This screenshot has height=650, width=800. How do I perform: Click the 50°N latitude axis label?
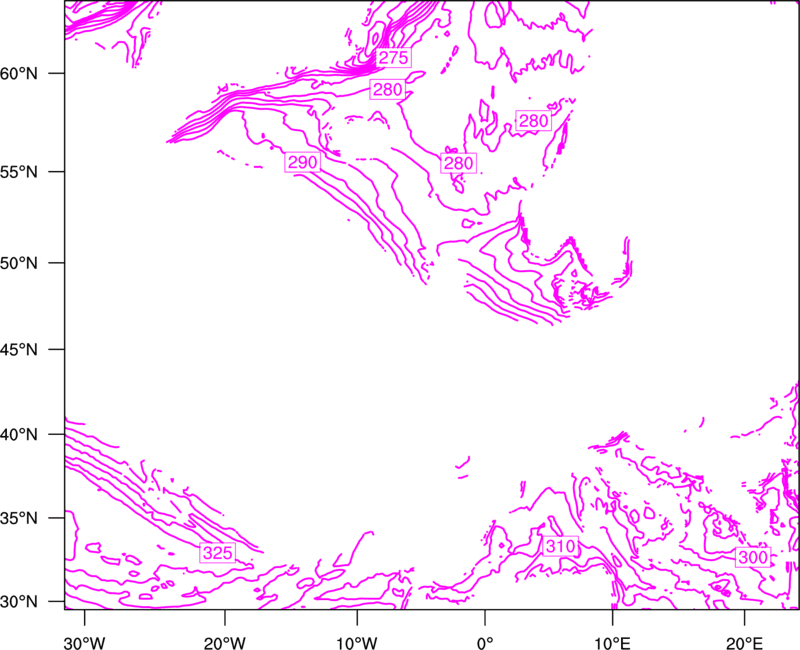pyautogui.click(x=19, y=263)
